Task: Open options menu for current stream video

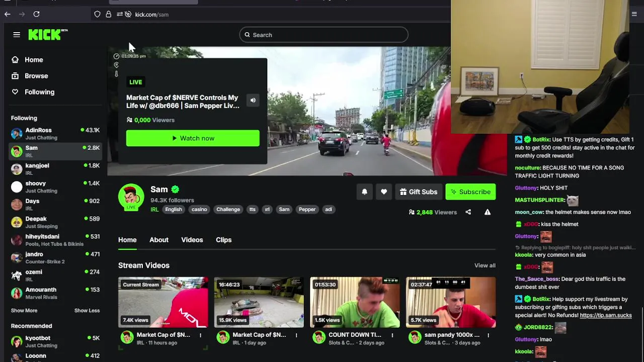Action: tap(200, 335)
